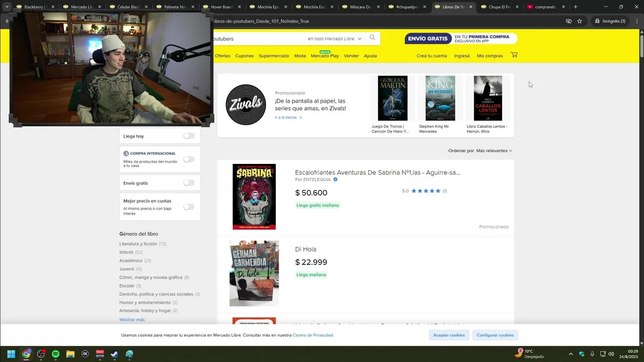Viewport: 644px width, 362px height.
Task: Open the Di Hola book thumbnail
Action: click(x=254, y=274)
